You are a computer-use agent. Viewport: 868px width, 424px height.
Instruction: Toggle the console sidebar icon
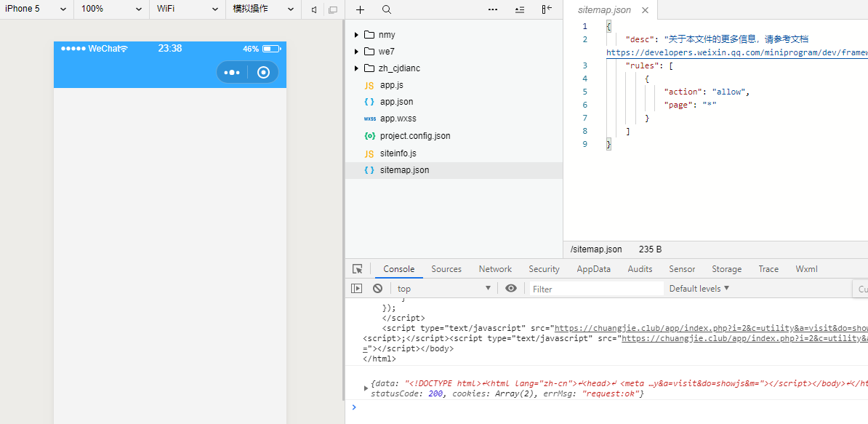point(357,289)
